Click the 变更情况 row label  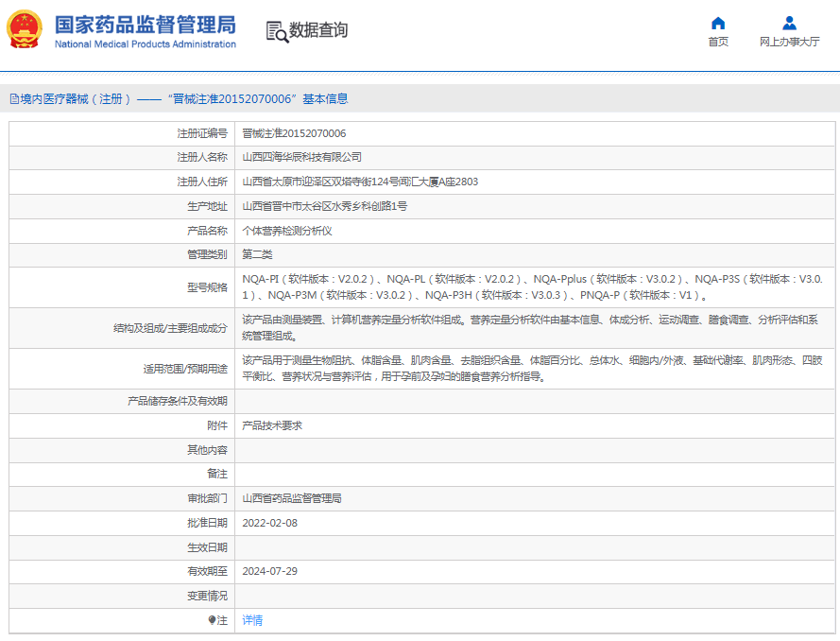(207, 596)
